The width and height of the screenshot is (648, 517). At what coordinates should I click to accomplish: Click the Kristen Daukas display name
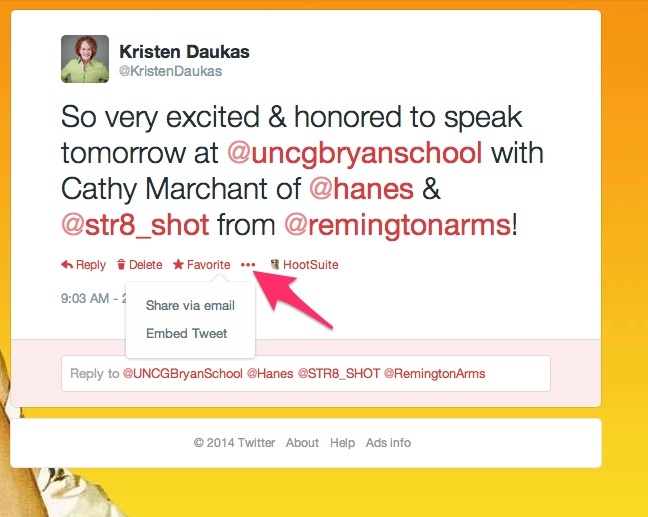pos(184,52)
